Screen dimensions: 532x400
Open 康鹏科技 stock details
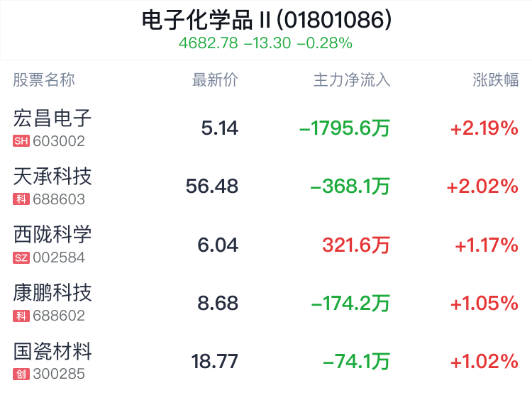point(52,293)
